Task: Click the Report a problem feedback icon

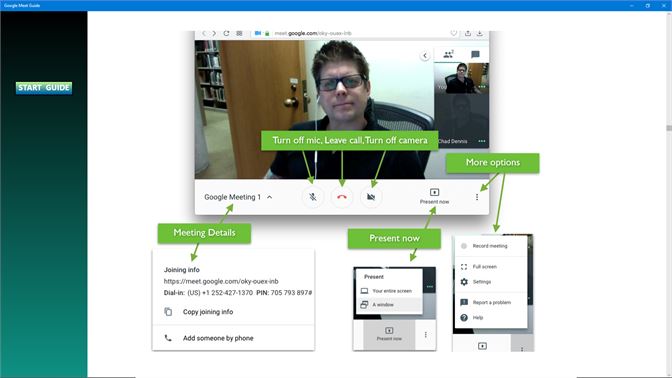Action: pyautogui.click(x=464, y=303)
